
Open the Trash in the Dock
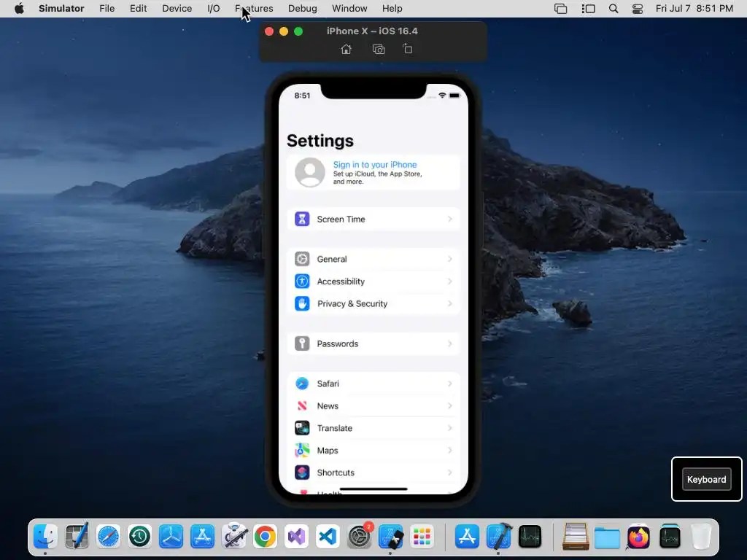point(701,537)
